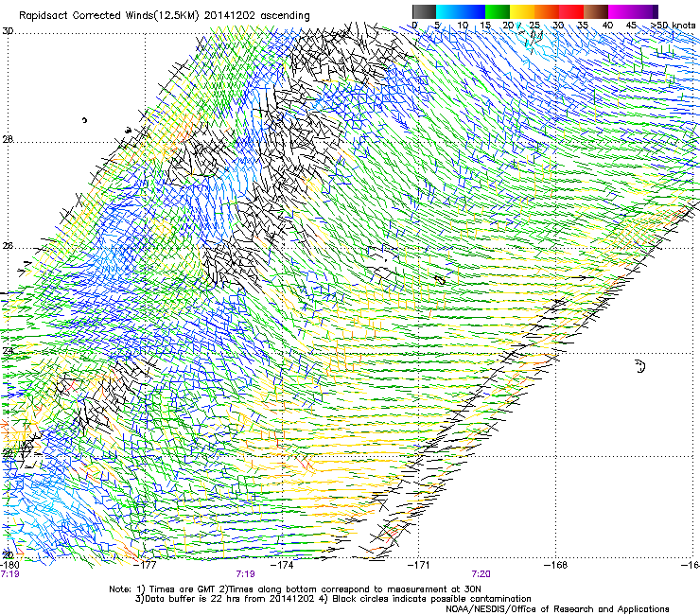The image size is (700, 615).
Task: Click the brown 35-40 knots legend segment
Action: [596, 11]
